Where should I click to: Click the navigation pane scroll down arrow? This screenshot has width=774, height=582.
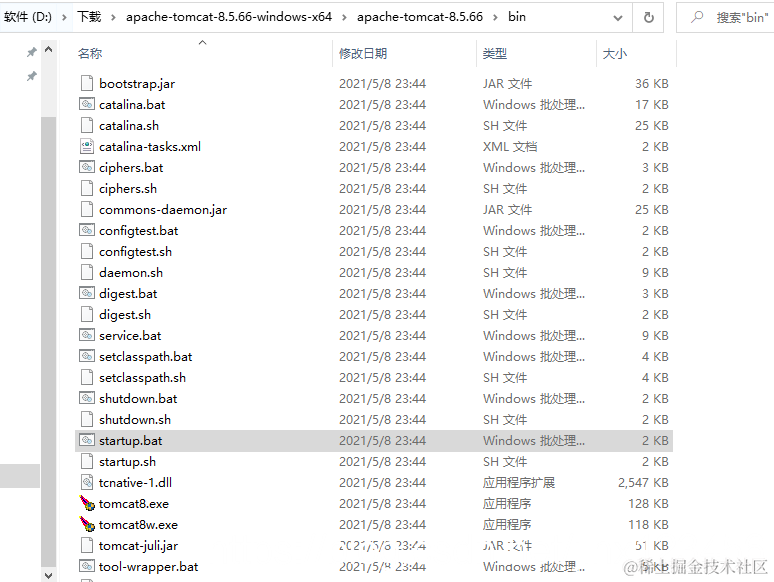pos(48,575)
